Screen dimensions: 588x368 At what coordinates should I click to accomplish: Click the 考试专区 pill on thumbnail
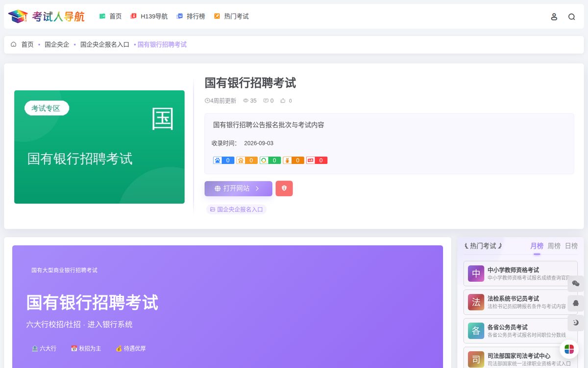click(47, 108)
